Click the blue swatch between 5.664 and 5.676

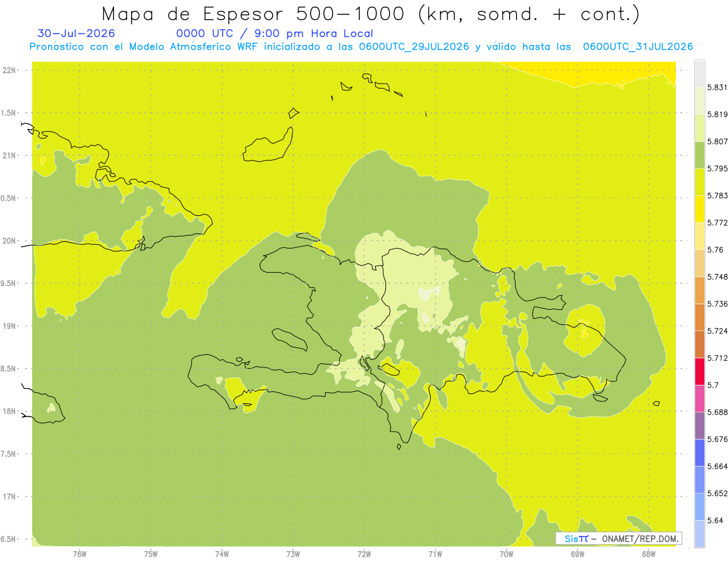(699, 452)
